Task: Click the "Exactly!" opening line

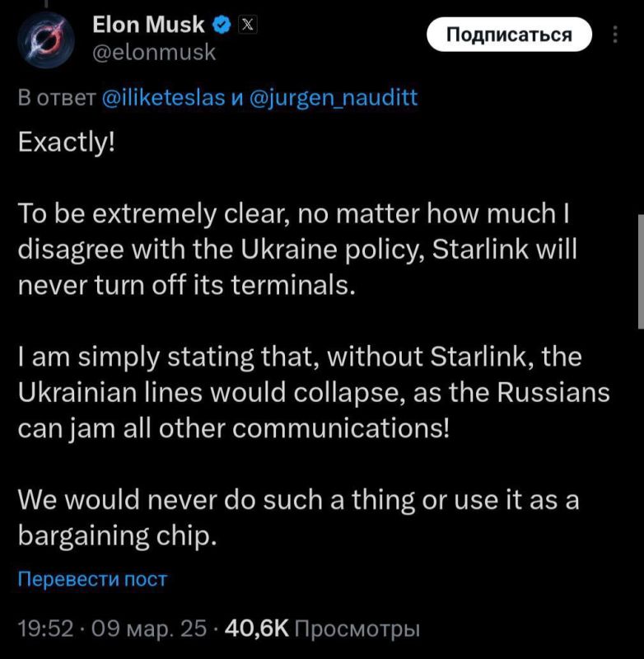Action: 67,143
